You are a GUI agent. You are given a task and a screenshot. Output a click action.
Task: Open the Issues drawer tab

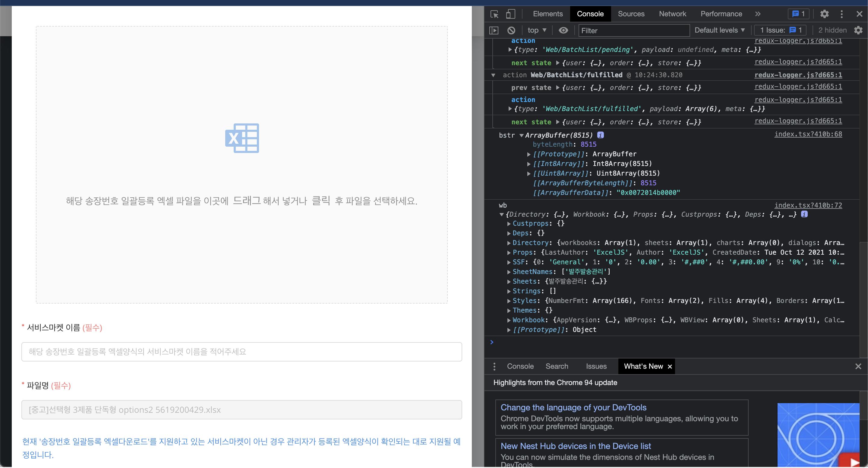596,366
